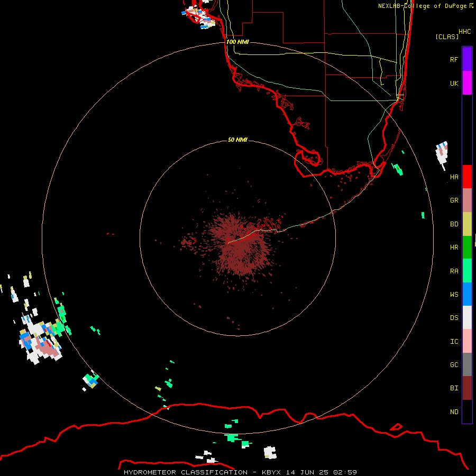Select the GC gray legend swatch
476x476 pixels.
click(x=467, y=364)
